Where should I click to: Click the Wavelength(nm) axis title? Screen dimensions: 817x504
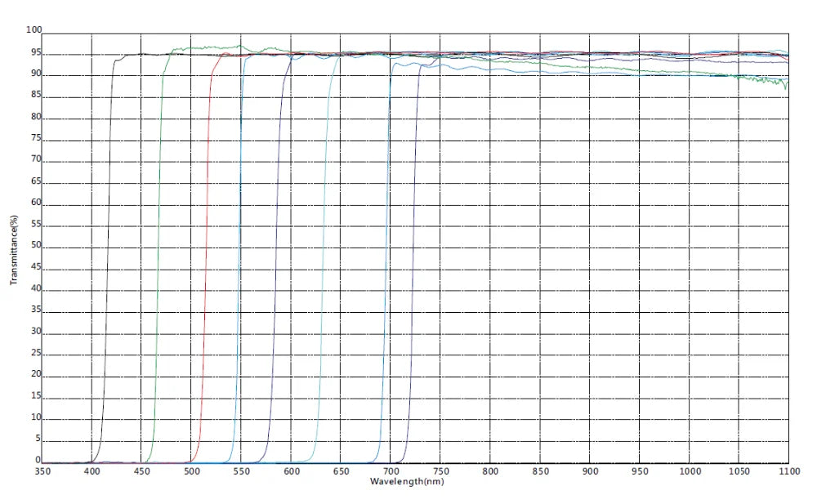tap(407, 482)
